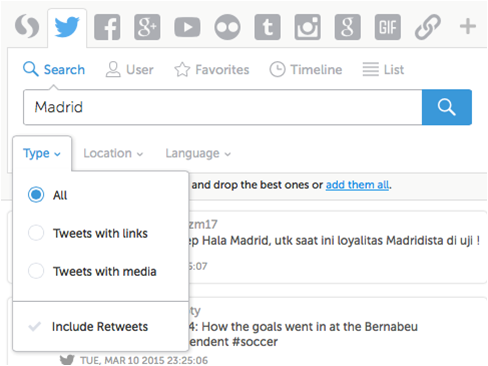Switch to the YouTube source icon
This screenshot has width=488, height=366.
tap(187, 27)
